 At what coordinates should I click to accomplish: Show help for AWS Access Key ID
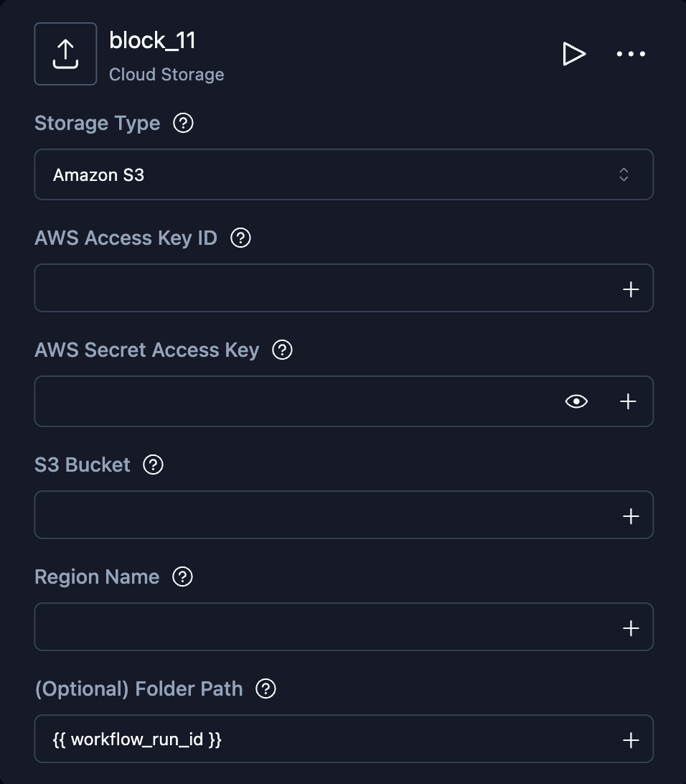(x=241, y=238)
